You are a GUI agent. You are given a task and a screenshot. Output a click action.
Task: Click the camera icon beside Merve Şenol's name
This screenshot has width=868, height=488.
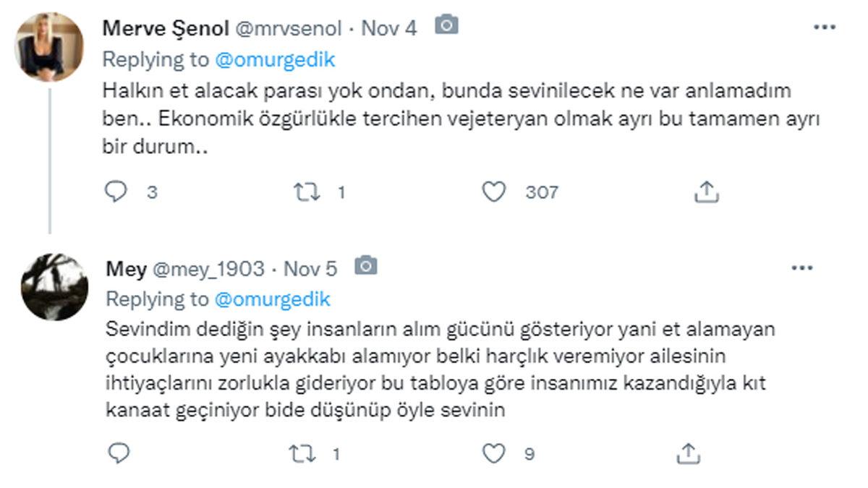coord(447,25)
